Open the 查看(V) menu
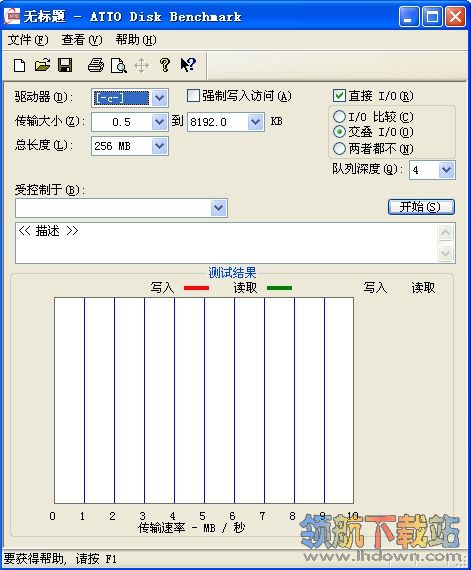Screen dimensions: 471x570 [x=82, y=40]
